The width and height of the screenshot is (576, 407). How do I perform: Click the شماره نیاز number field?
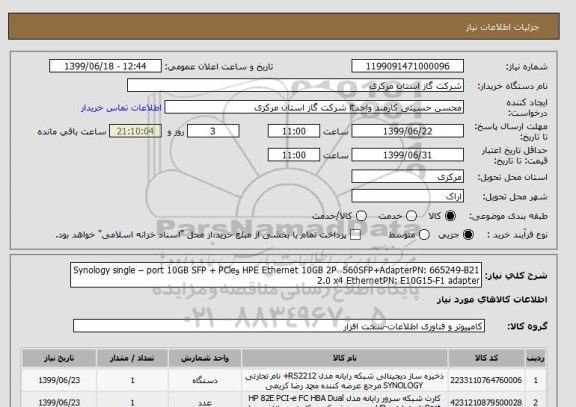pos(407,66)
